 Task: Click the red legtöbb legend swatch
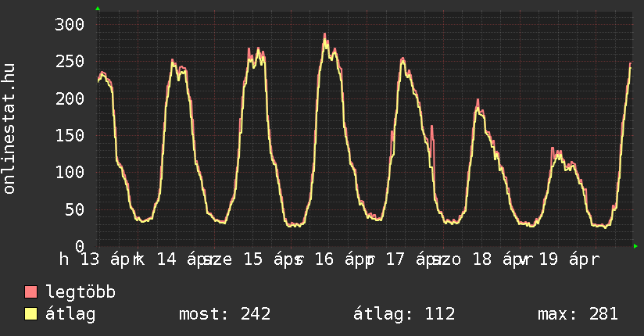[31, 292]
